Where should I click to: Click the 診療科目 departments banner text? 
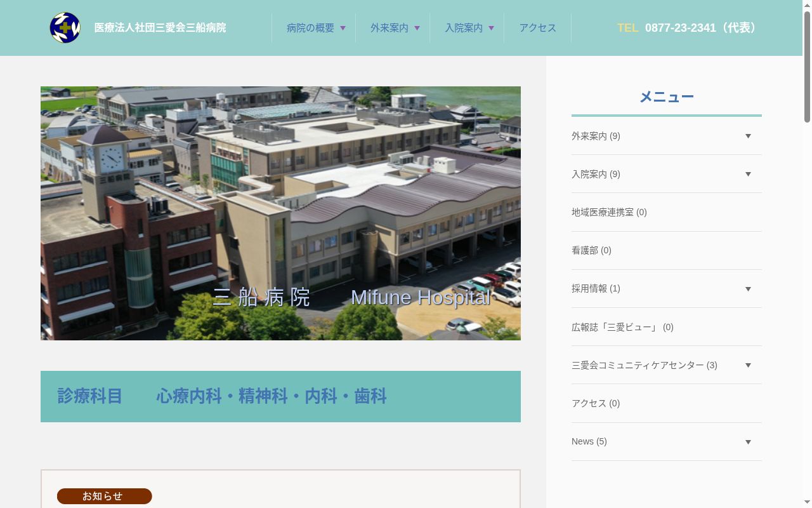(x=222, y=396)
